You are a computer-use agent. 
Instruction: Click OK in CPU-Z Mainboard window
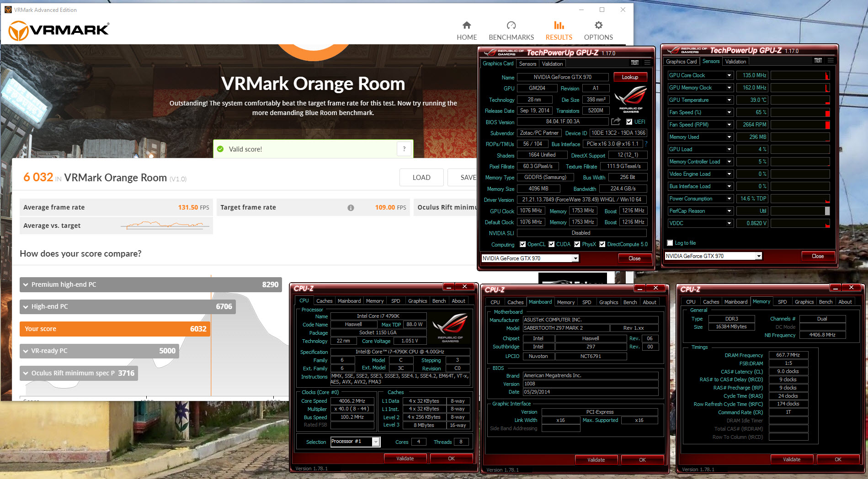(x=642, y=460)
